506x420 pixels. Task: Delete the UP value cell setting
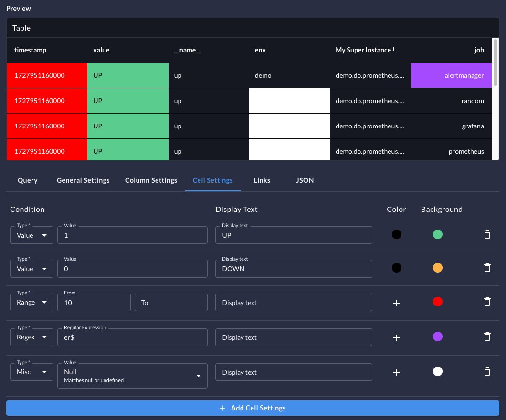(487, 234)
